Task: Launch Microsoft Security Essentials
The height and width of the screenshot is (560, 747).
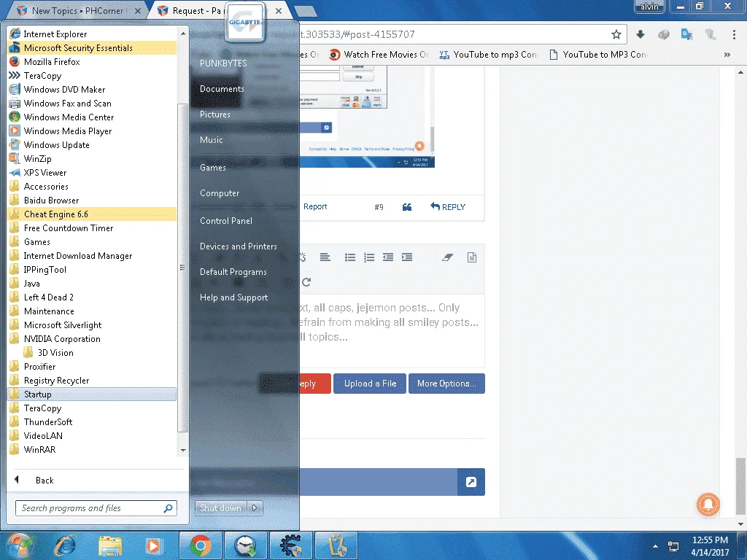Action: click(92, 47)
